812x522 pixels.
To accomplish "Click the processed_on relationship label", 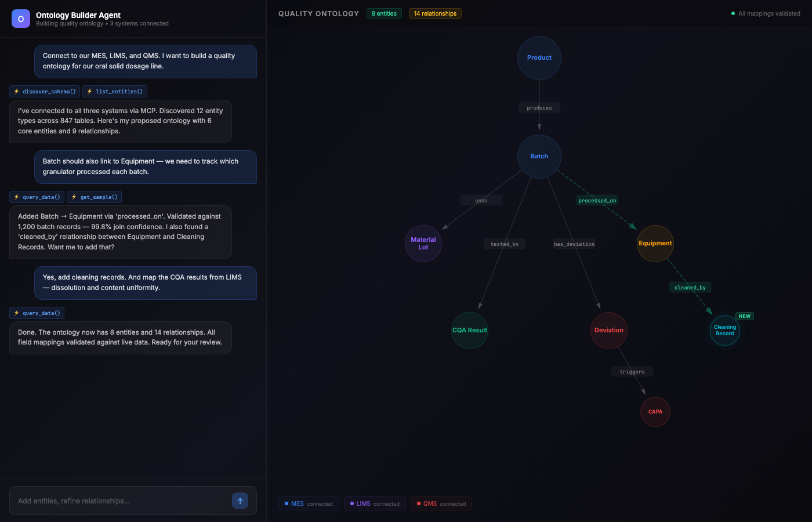I will pos(597,201).
